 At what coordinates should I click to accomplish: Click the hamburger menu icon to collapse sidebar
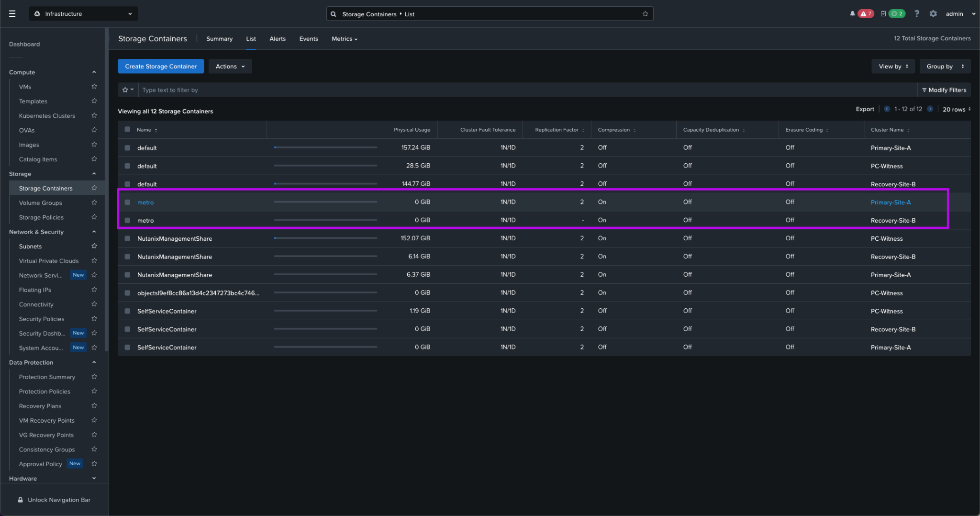coord(12,13)
